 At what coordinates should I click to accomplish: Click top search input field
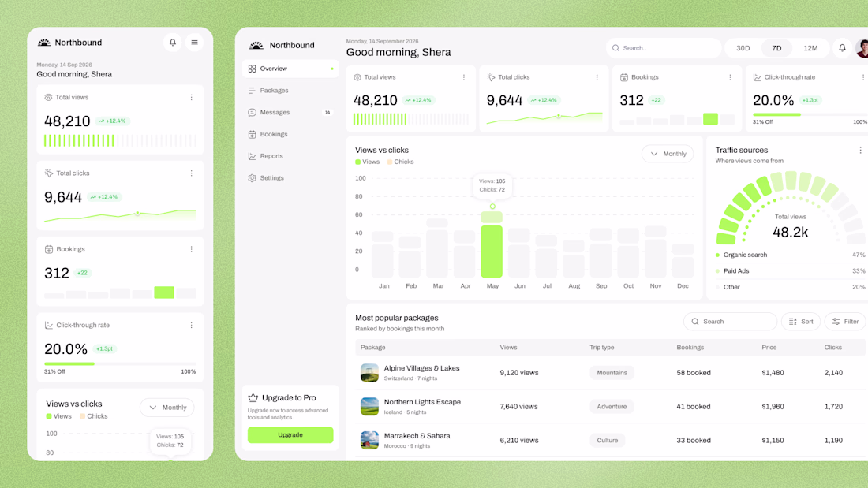click(x=664, y=48)
